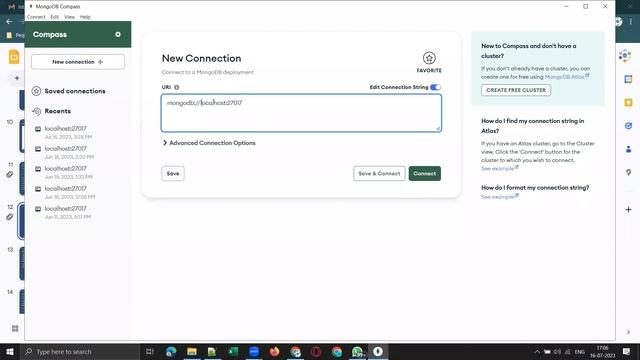Image resolution: width=640 pixels, height=360 pixels.
Task: Click the tasks icon in the browser side panel
Action: 629,126
